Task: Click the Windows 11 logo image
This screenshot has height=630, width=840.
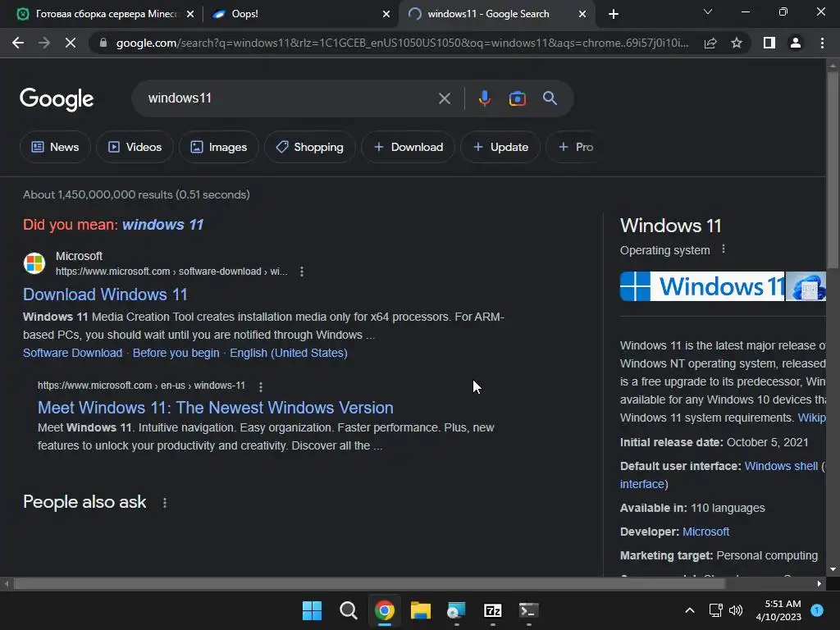Action: [702, 286]
